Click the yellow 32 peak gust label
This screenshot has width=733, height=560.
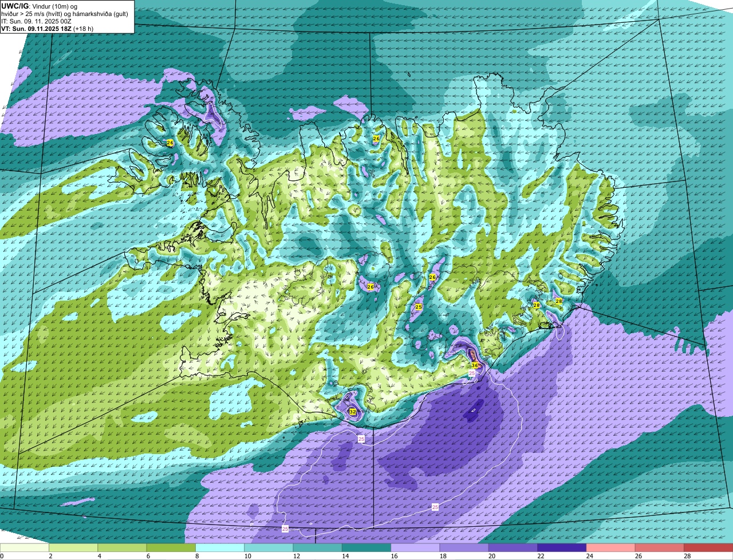point(352,412)
